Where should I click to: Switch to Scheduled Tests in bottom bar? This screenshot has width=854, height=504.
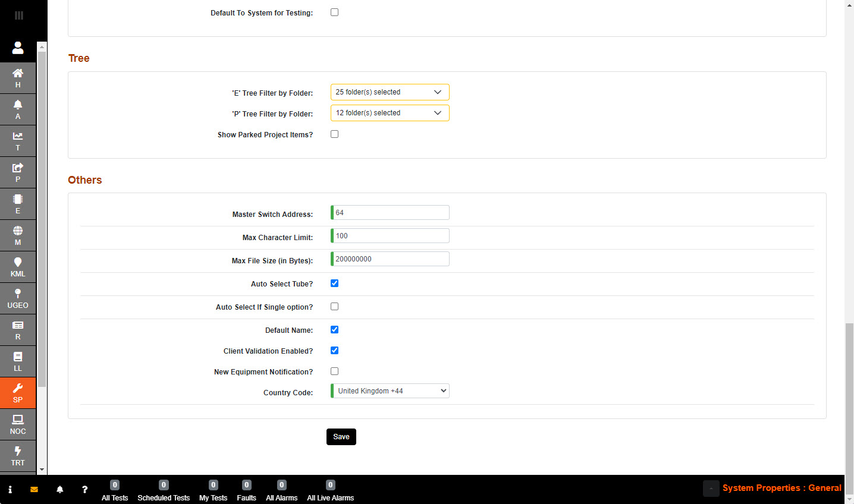click(x=164, y=492)
